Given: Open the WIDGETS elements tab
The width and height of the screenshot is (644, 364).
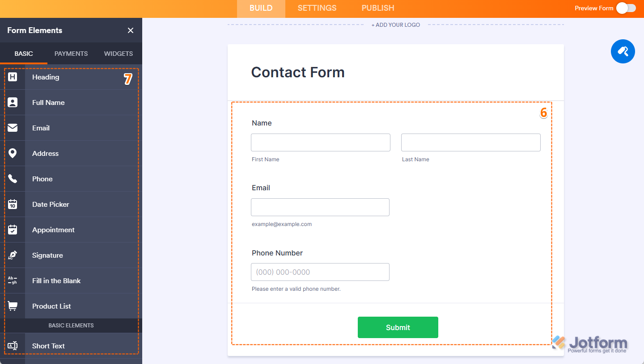Looking at the screenshot, I should (x=119, y=54).
